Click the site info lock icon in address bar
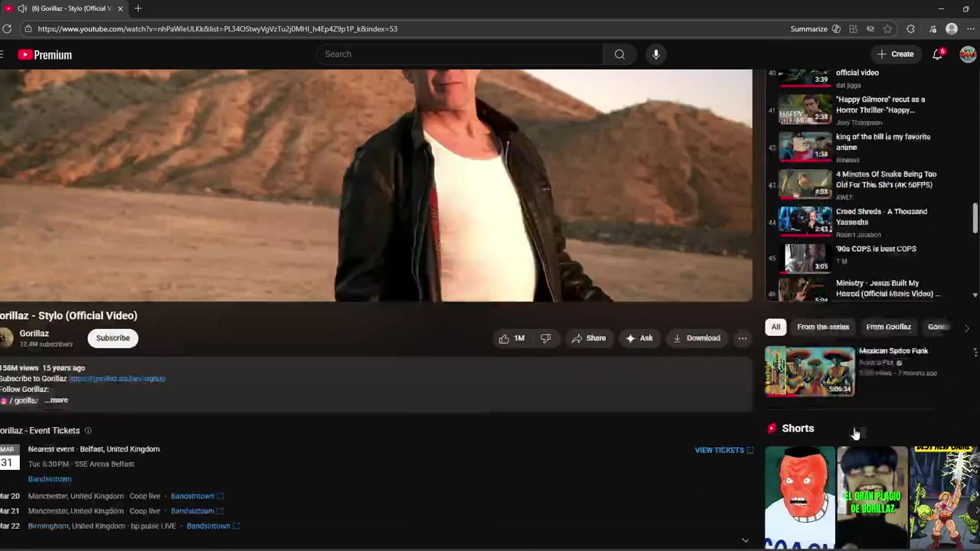The image size is (980, 551). [28, 29]
